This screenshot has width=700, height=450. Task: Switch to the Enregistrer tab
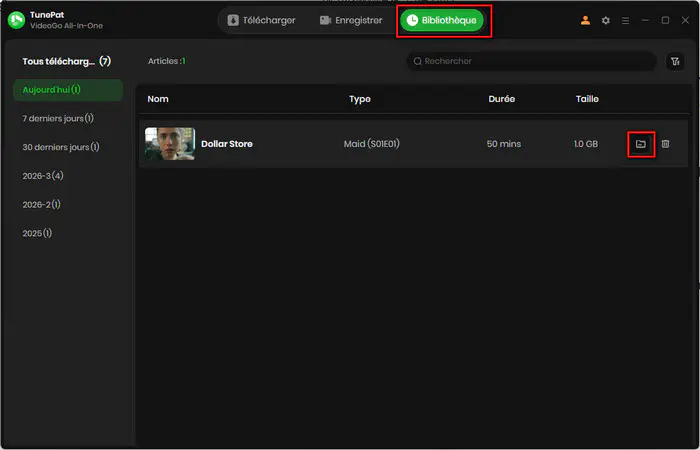coord(351,21)
